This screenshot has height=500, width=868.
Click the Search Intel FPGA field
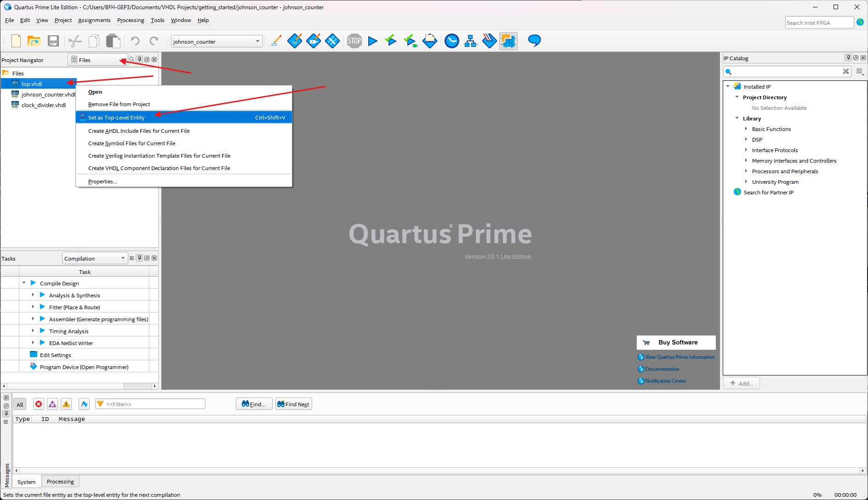click(819, 23)
